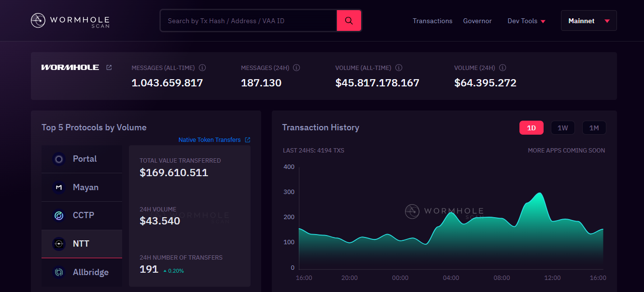Viewport: 644px width, 292px height.
Task: Focus the Tx Hash / Address search field
Action: (x=248, y=21)
